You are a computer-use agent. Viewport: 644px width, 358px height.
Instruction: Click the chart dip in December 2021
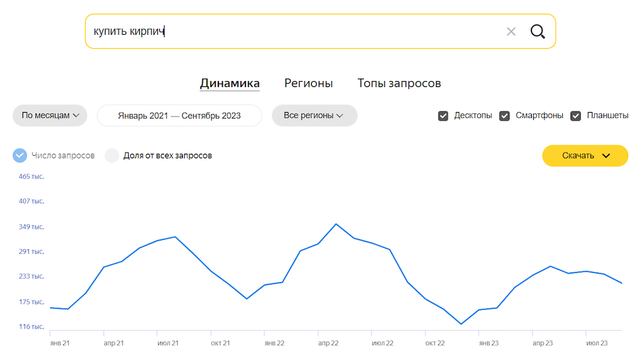(x=247, y=299)
